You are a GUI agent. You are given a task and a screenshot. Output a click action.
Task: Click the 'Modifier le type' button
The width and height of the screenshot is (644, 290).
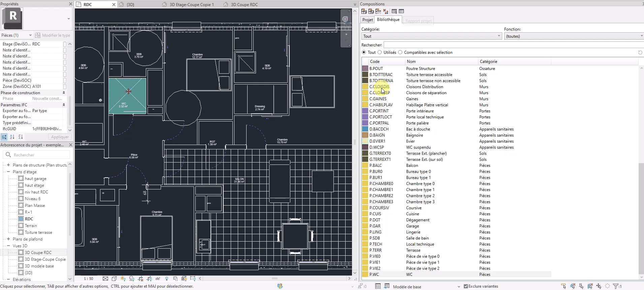pos(53,35)
